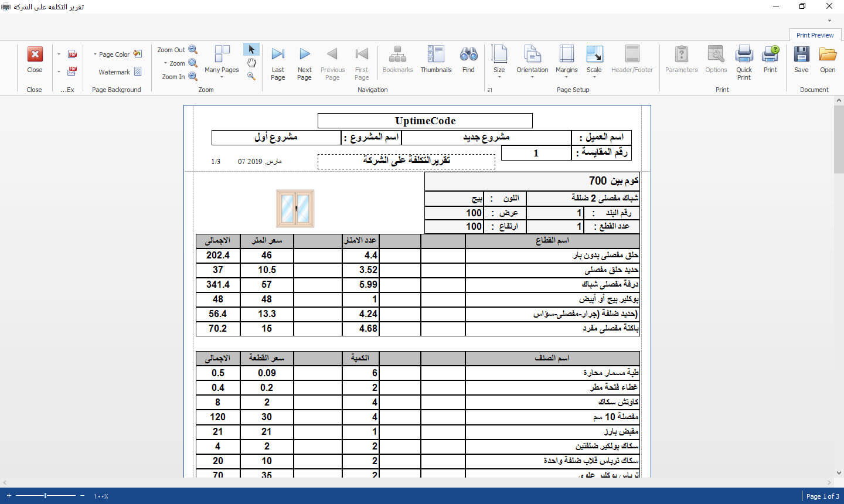Viewport: 844px width, 504px height.
Task: Click the Next Page navigation arrow
Action: click(x=304, y=55)
